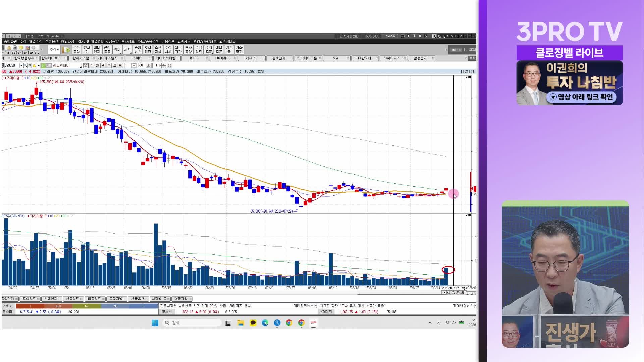The image size is (644, 362).
Task: Select the 틱 (tick) period toggle
Action: click(120, 65)
